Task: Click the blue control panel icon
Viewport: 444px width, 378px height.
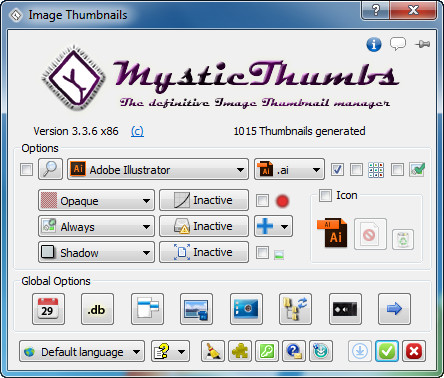Action: 246,309
